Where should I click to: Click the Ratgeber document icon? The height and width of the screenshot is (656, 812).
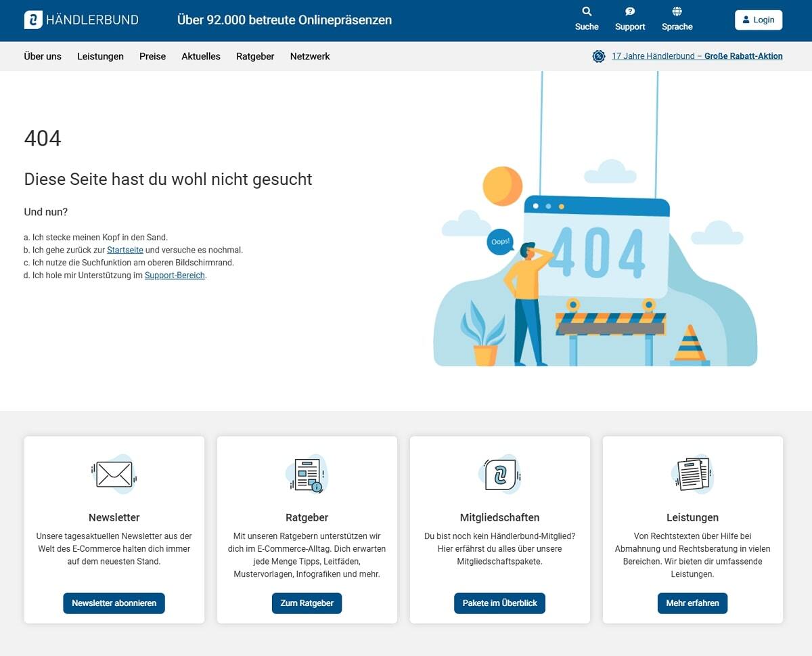point(307,474)
